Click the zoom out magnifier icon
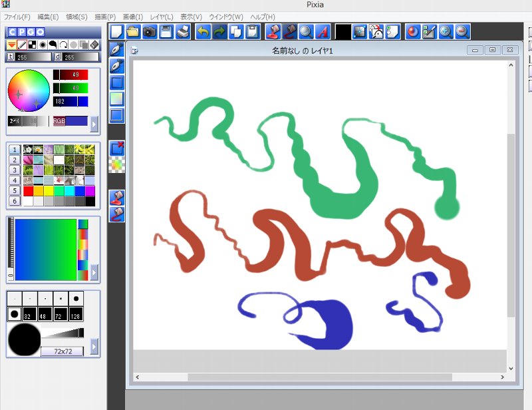 point(462,31)
